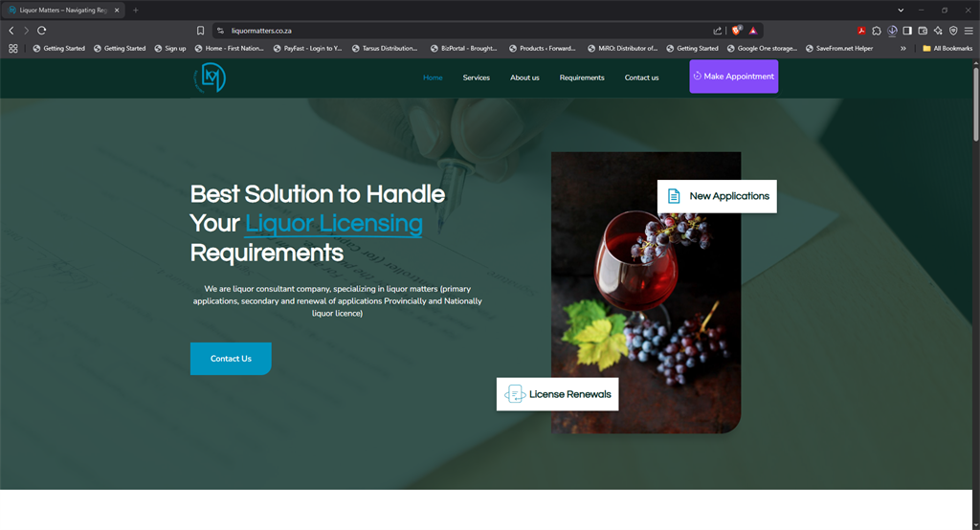This screenshot has width=980, height=530.
Task: Click the blue Contact Us button
Action: pyautogui.click(x=231, y=359)
